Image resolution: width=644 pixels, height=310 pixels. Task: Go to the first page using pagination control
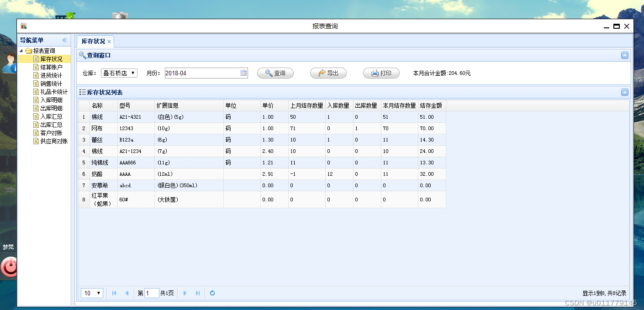point(114,293)
